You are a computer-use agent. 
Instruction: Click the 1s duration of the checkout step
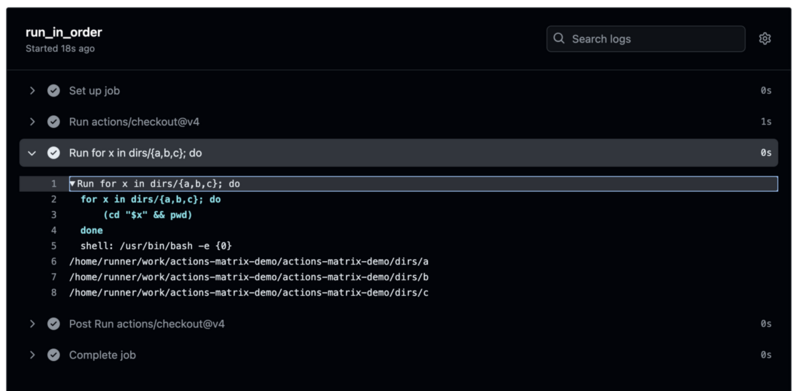point(766,122)
